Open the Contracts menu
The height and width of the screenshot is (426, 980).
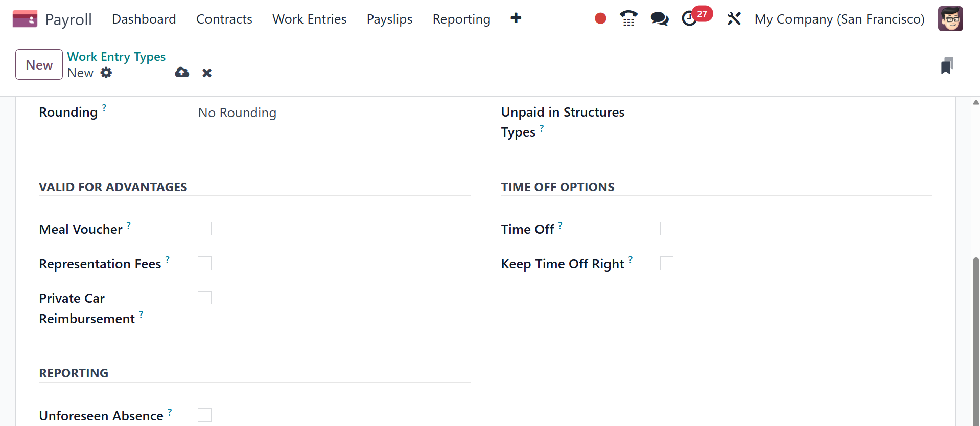click(224, 19)
